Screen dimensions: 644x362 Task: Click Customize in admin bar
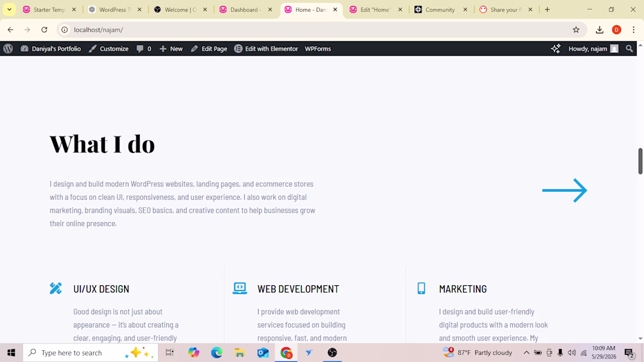pos(109,49)
